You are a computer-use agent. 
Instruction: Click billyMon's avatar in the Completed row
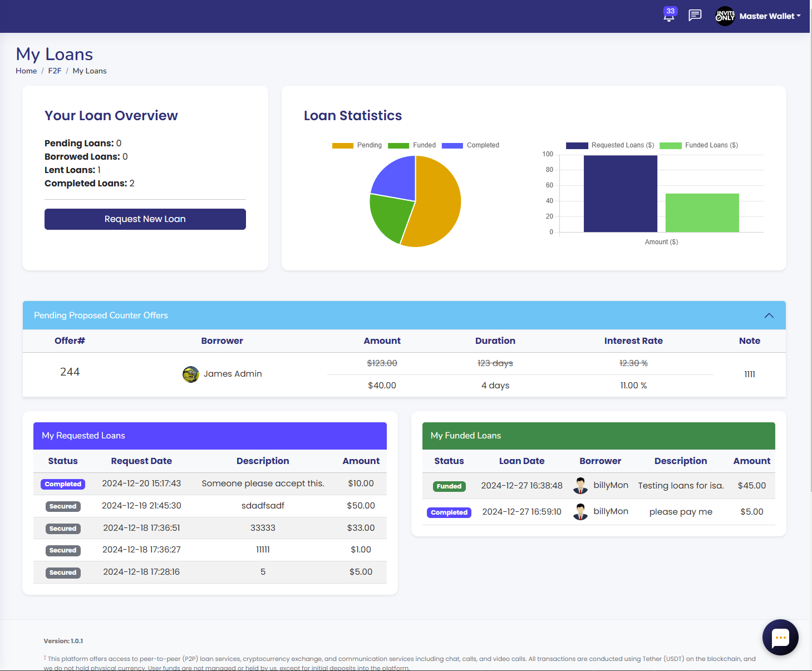pos(580,512)
